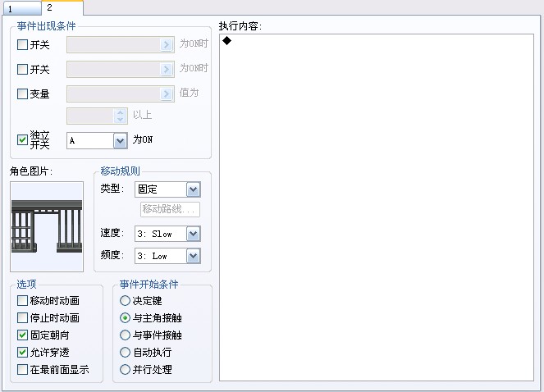Uncheck 固定朝向 option
Image resolution: width=544 pixels, height=392 pixels.
click(x=43, y=335)
